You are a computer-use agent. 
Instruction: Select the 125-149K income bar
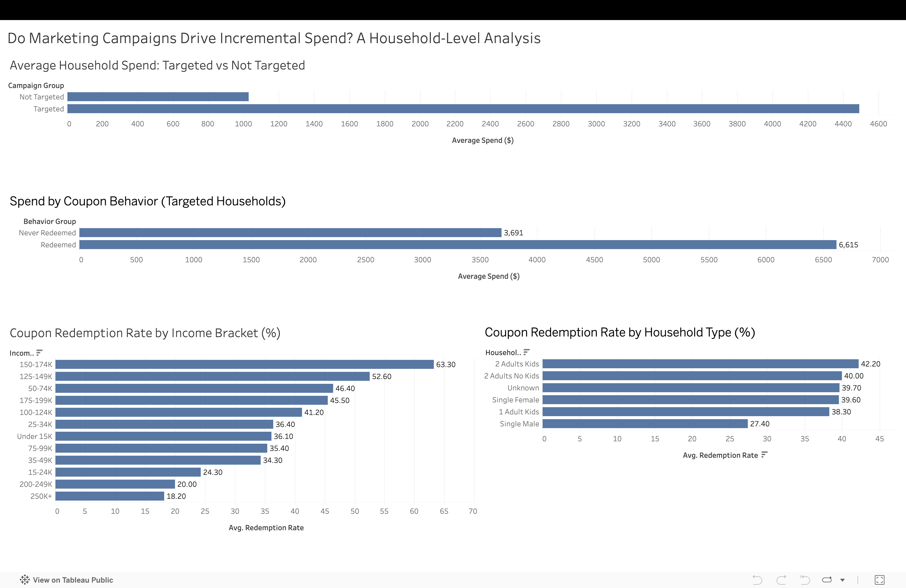pos(212,376)
